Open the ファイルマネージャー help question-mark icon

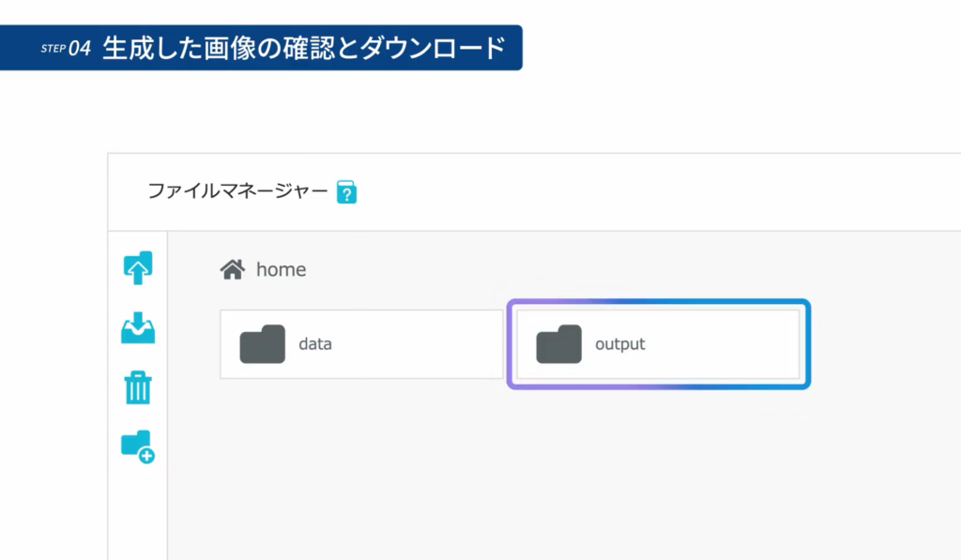[x=346, y=191]
